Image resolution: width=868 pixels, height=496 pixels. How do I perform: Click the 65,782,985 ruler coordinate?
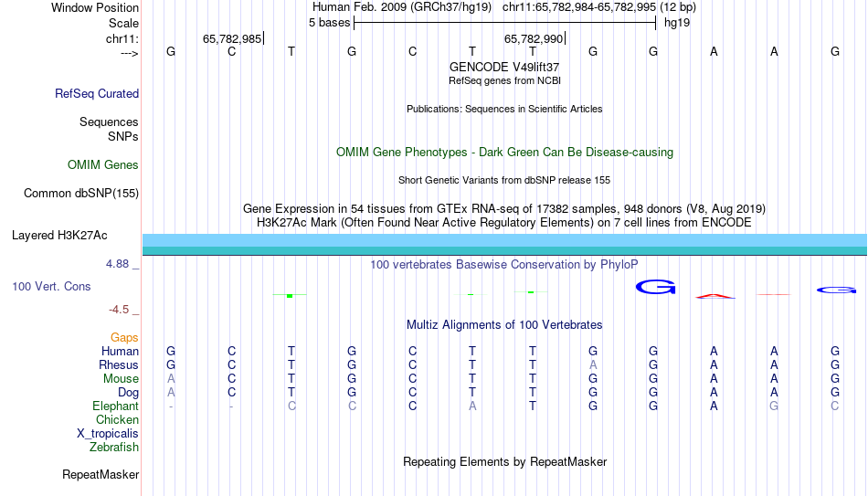click(x=232, y=38)
